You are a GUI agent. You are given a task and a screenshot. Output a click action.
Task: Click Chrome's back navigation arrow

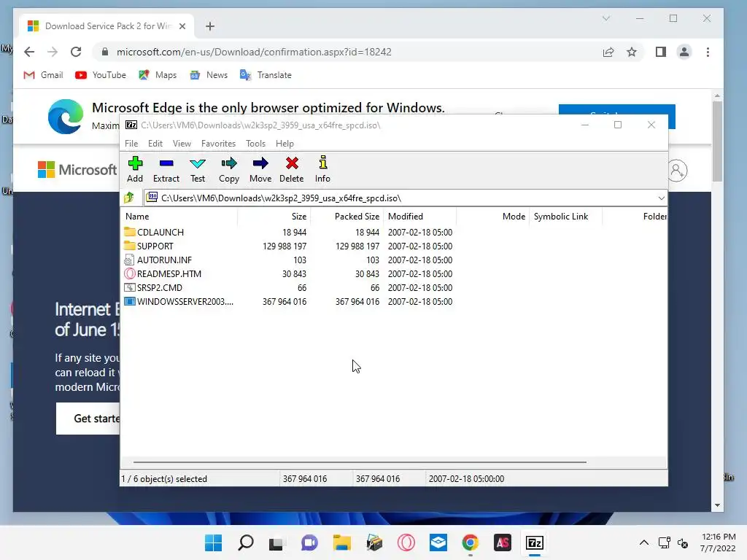click(x=29, y=52)
